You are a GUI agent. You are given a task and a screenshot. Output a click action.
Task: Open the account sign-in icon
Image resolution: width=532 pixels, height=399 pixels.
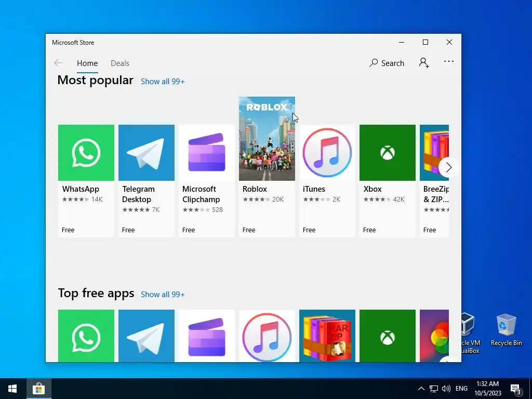click(x=424, y=63)
